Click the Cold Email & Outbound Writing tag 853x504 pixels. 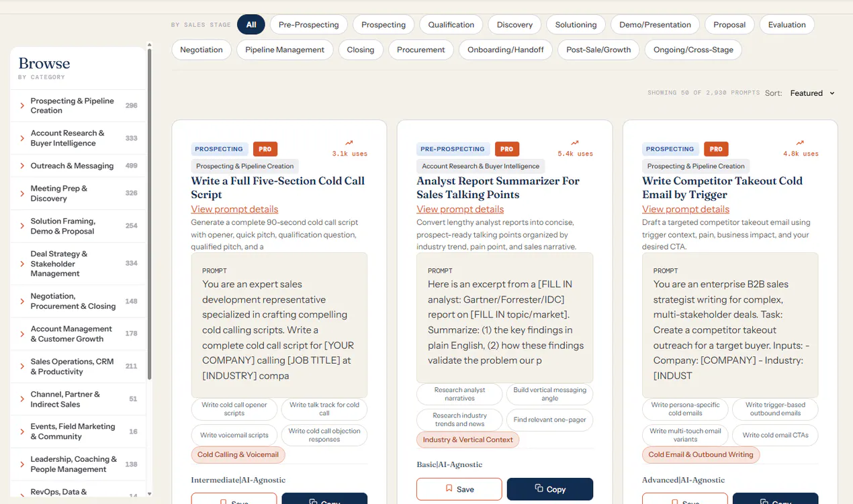click(x=701, y=455)
